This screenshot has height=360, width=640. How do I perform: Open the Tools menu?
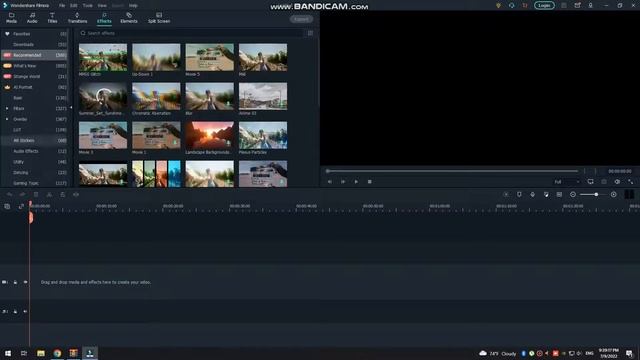pyautogui.click(x=87, y=6)
